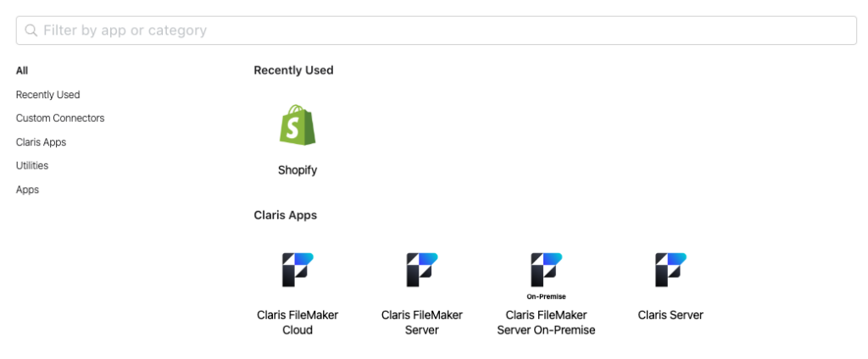
Task: Click the Claris Server label text
Action: coord(670,315)
